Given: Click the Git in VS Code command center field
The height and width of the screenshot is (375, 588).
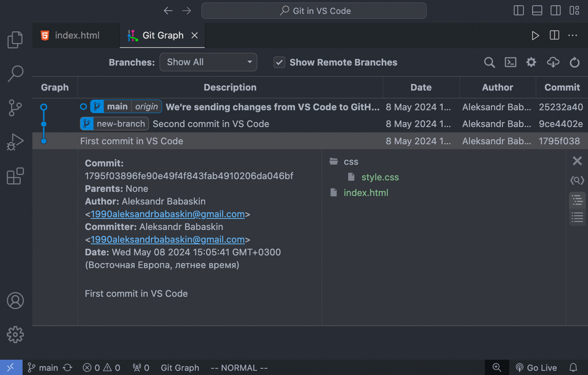Looking at the screenshot, I should click(314, 11).
